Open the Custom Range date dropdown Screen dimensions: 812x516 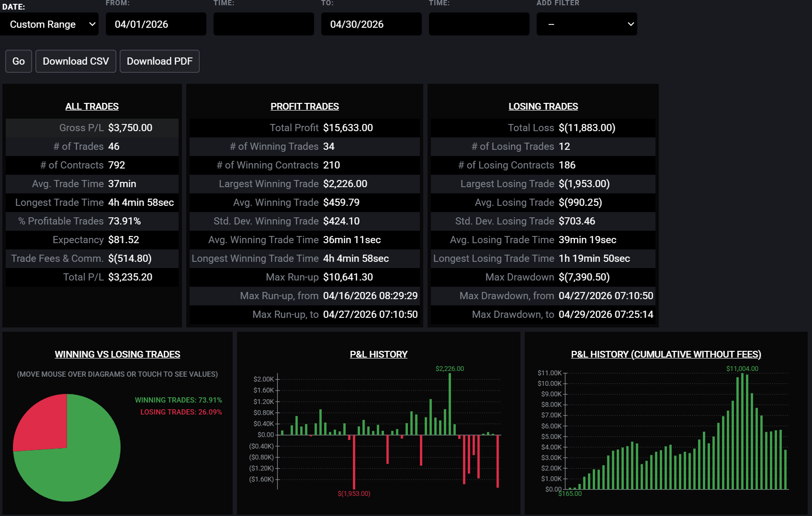(x=49, y=24)
